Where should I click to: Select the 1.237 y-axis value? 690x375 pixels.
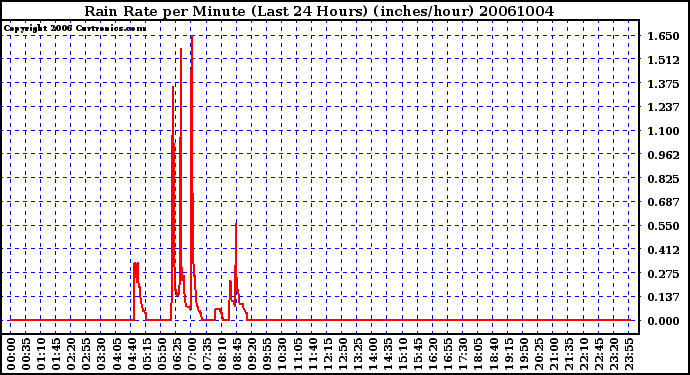[663, 107]
